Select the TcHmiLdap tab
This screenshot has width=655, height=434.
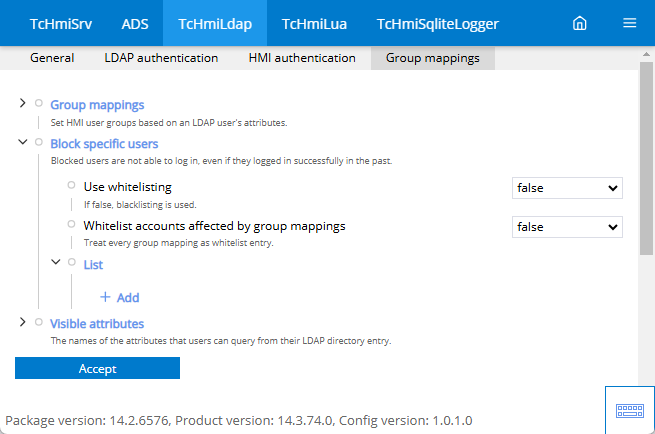coord(215,23)
